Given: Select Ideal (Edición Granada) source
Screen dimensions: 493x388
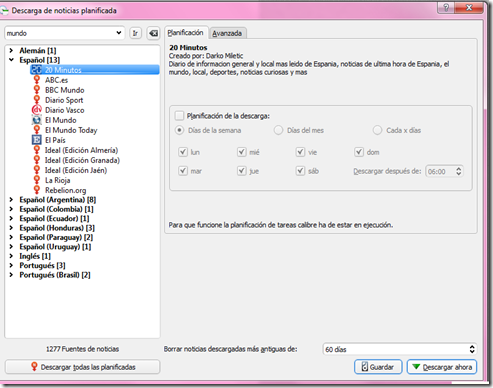Looking at the screenshot, I should click(x=82, y=160).
